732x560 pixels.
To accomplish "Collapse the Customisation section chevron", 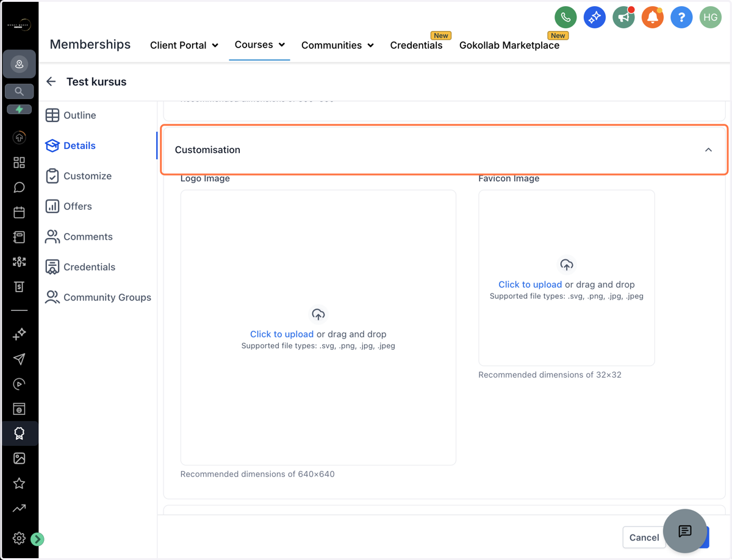I will click(x=708, y=150).
